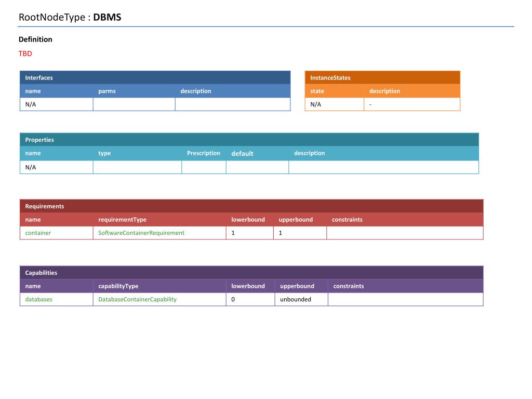Select the "Prescription" column header

tap(204, 153)
